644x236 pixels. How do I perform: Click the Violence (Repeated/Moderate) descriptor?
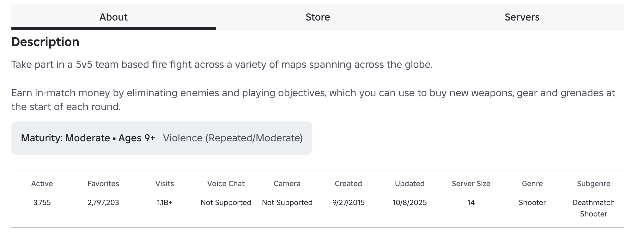pos(233,138)
